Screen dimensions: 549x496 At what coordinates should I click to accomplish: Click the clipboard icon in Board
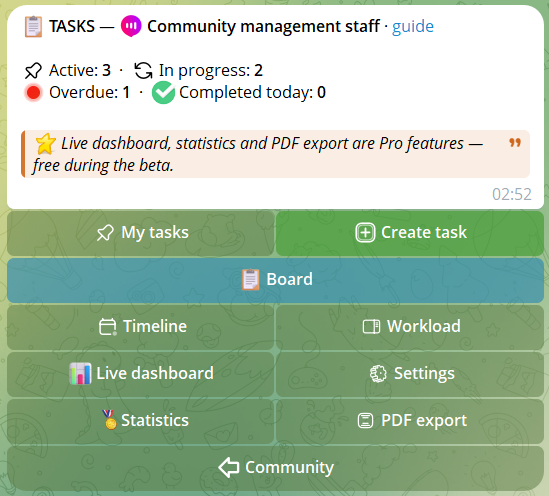250,279
